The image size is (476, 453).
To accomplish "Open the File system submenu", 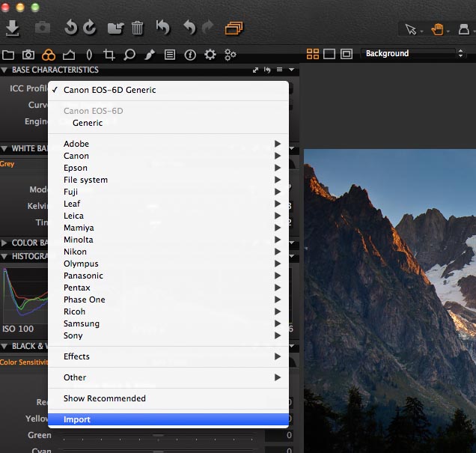I will tap(168, 180).
